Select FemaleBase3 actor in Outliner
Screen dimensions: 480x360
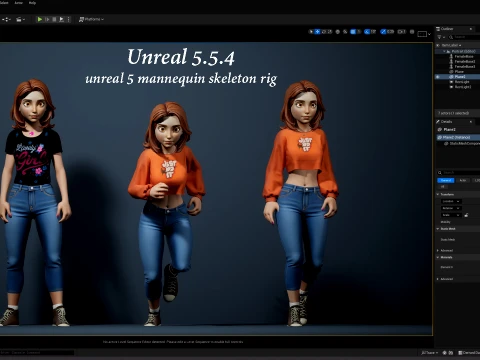[x=465, y=66]
